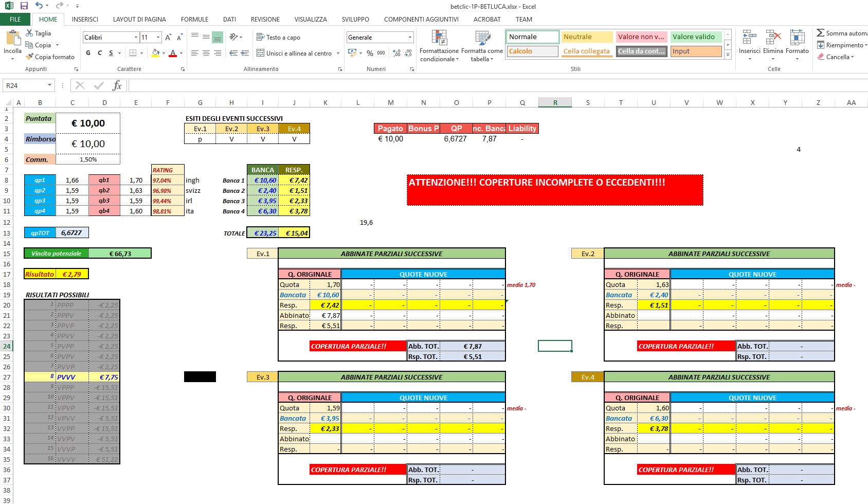Image resolution: width=868 pixels, height=504 pixels.
Task: Select the Calcolo cell style
Action: (x=532, y=51)
